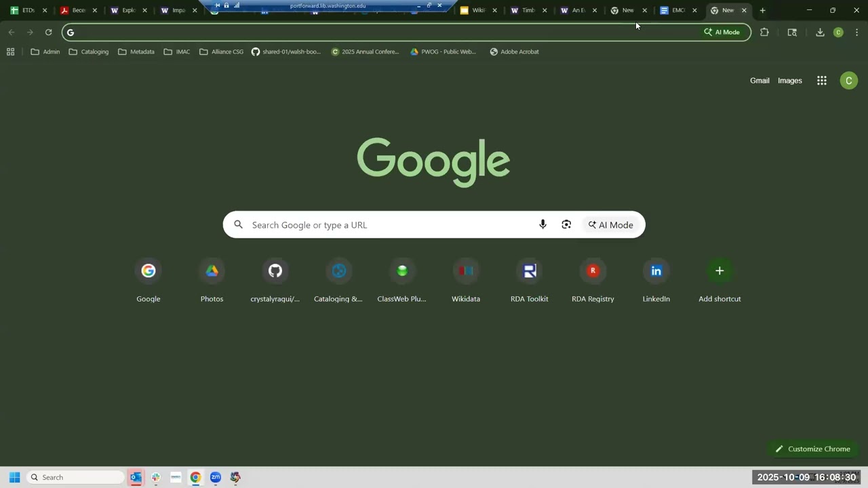Open the ClassWeb Plus shortcut
Viewport: 868px width, 488px height.
(402, 281)
